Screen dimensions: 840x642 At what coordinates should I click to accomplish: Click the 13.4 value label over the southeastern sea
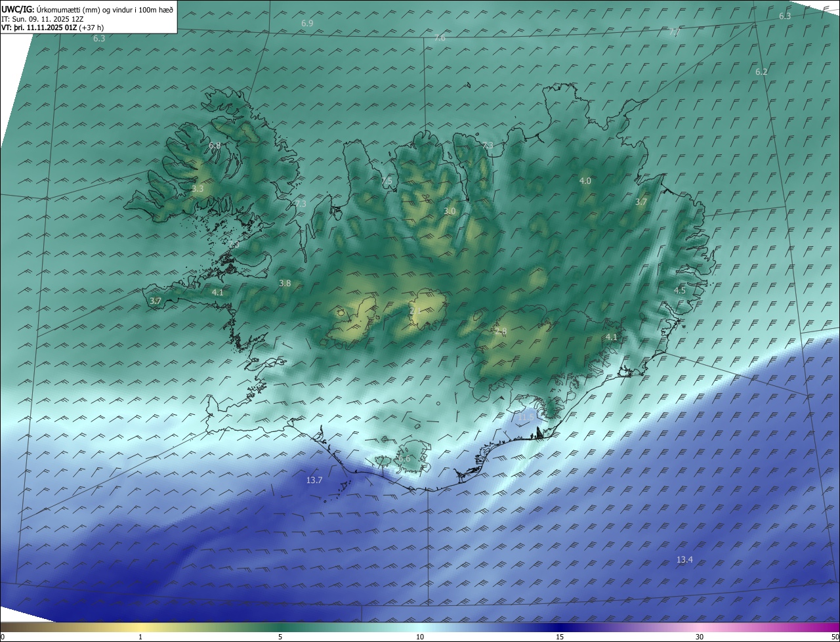(x=684, y=560)
